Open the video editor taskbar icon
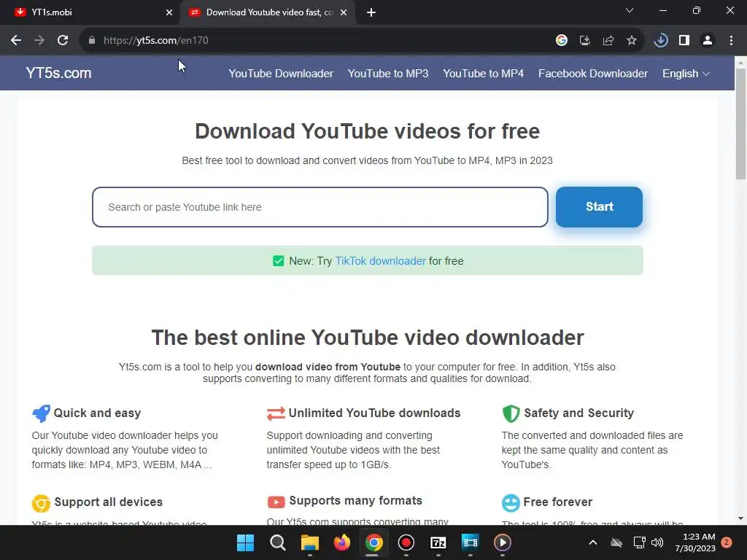Viewport: 747px width, 560px height. click(471, 542)
